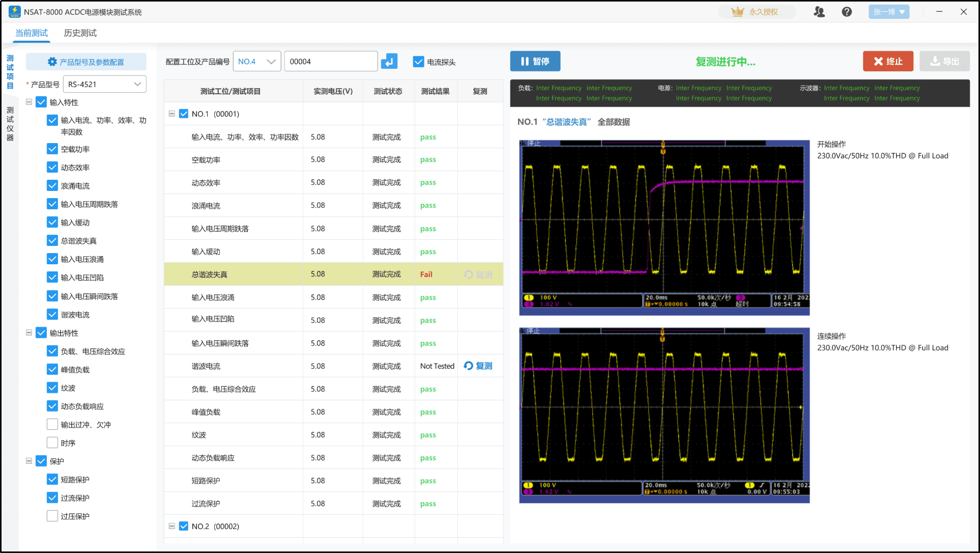The width and height of the screenshot is (980, 553).
Task: Click the sync/refresh icon next to product number
Action: click(389, 61)
